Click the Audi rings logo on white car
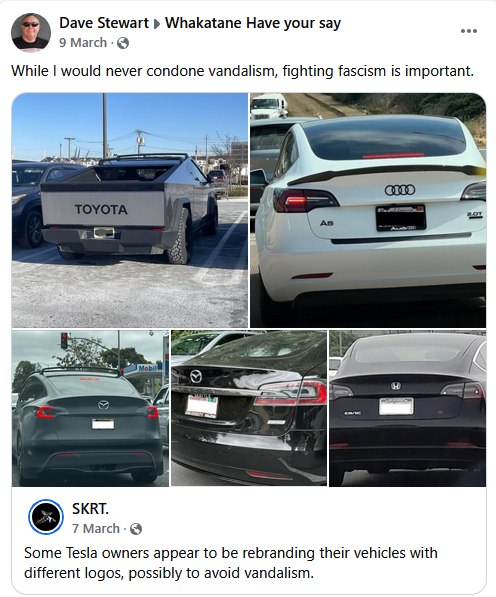The image size is (496, 597). [400, 190]
